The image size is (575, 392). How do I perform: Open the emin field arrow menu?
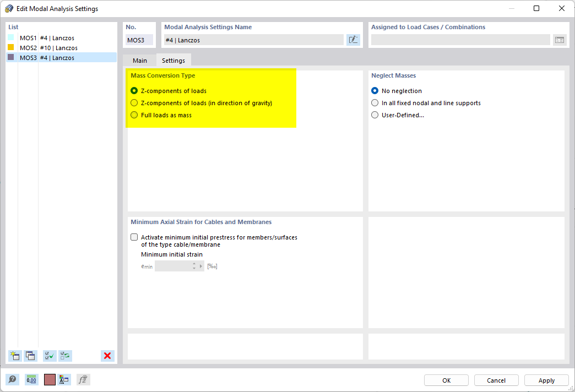pyautogui.click(x=201, y=266)
